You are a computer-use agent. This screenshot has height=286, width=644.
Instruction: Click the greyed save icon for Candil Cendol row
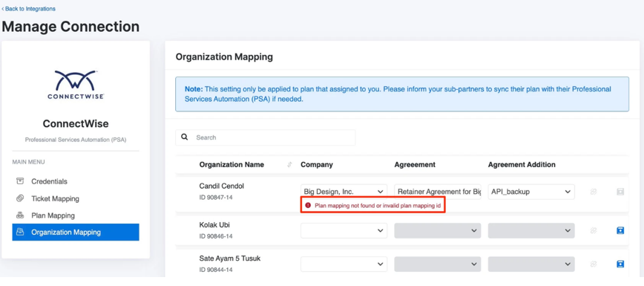tap(620, 192)
